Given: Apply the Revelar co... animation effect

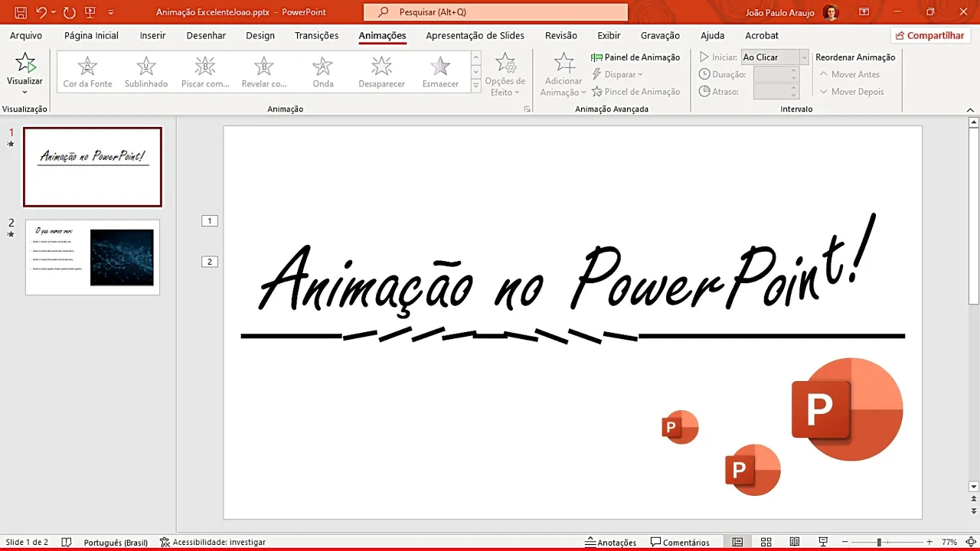Looking at the screenshot, I should 264,72.
